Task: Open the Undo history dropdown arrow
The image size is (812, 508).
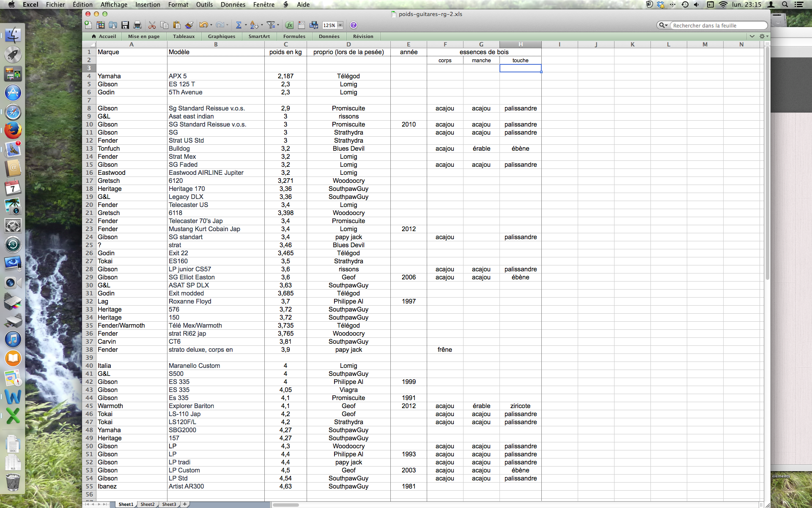Action: 211,25
